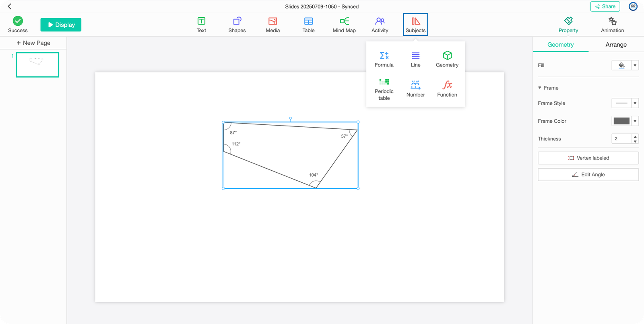Open the Animation panel
This screenshot has width=644, height=324.
pos(612,25)
